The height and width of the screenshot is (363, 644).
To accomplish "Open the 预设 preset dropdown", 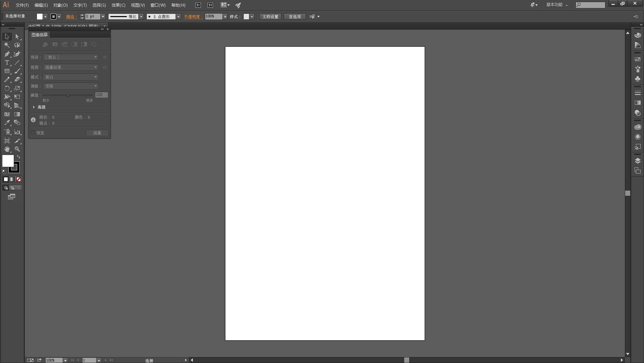I will pyautogui.click(x=71, y=57).
